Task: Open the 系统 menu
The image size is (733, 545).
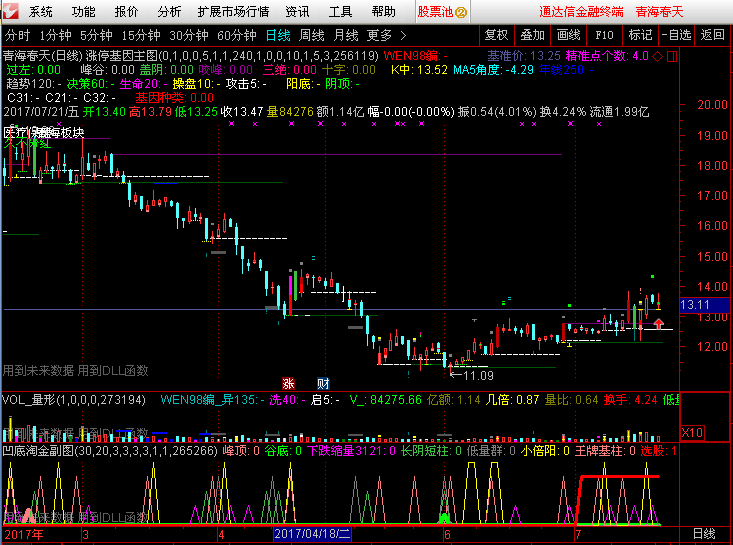Action: tap(41, 12)
